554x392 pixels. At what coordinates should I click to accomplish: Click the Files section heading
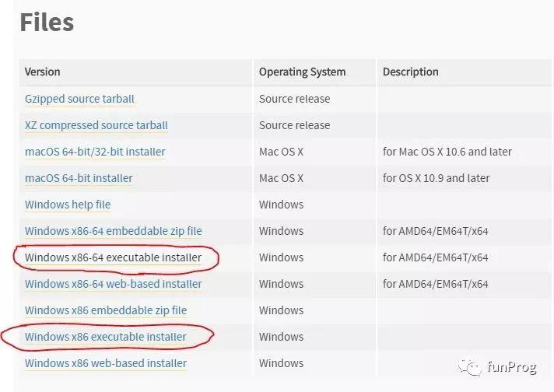[x=47, y=23]
